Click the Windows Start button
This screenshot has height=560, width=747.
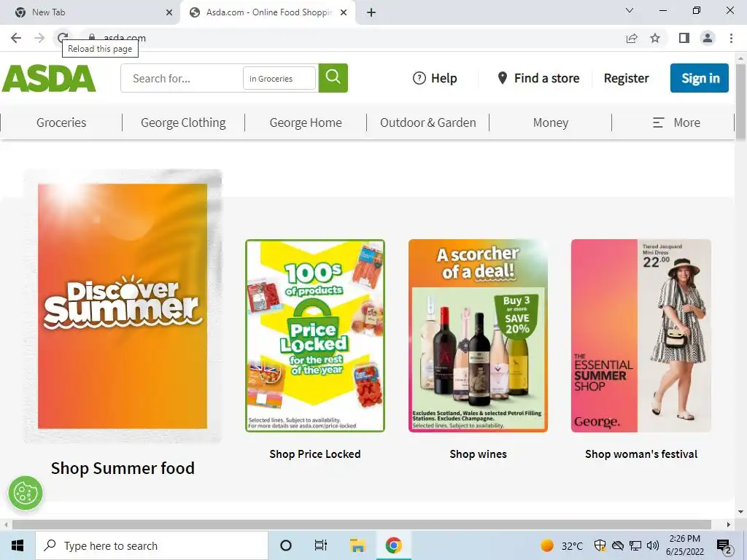pos(18,545)
